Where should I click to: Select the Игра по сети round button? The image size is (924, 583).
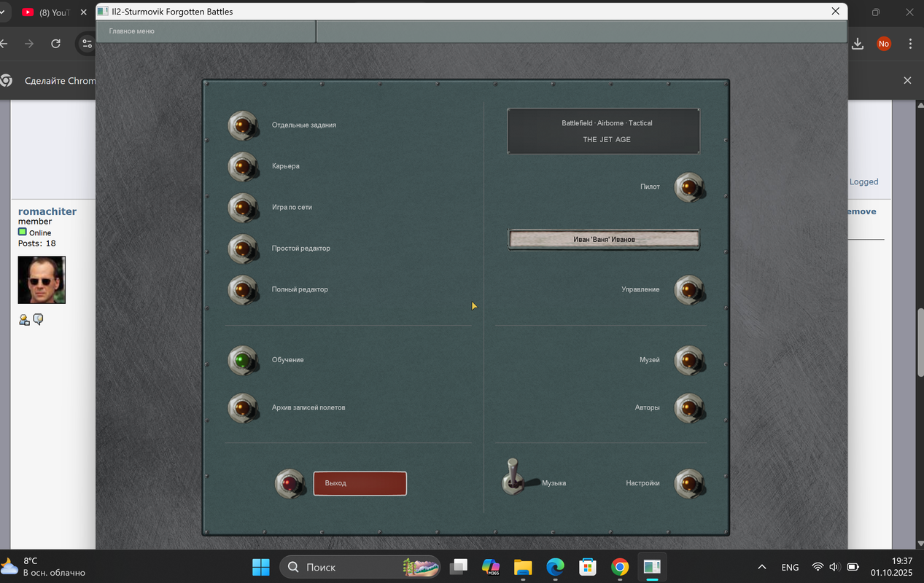(x=243, y=208)
